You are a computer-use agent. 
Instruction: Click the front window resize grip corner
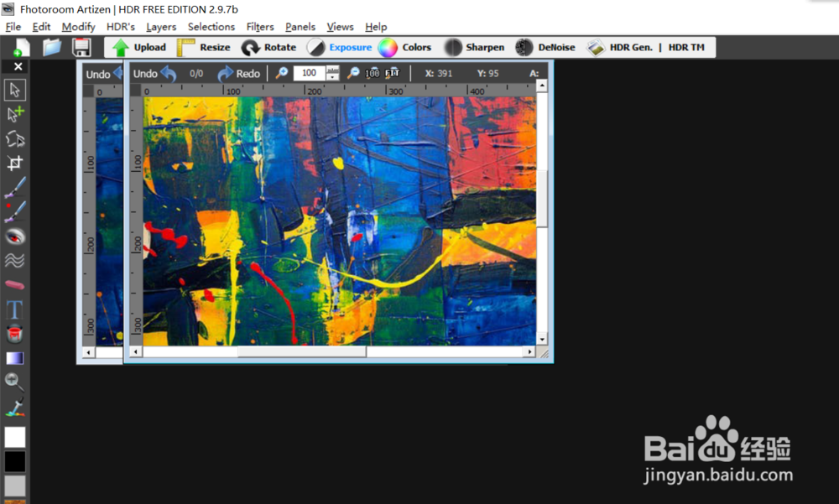click(x=545, y=353)
